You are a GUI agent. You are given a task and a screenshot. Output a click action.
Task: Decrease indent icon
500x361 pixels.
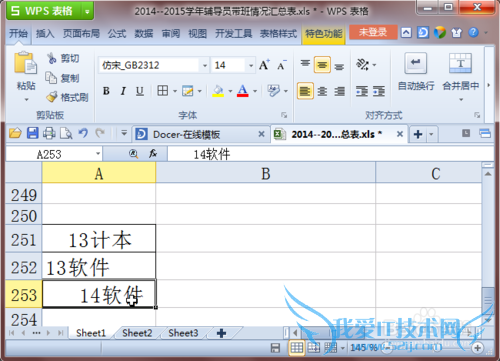point(362,91)
